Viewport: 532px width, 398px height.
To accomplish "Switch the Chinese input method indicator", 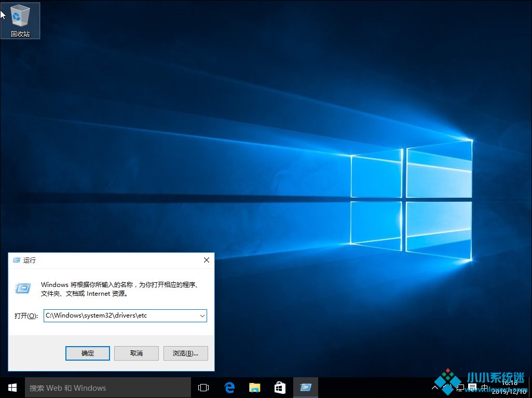I will [x=484, y=388].
